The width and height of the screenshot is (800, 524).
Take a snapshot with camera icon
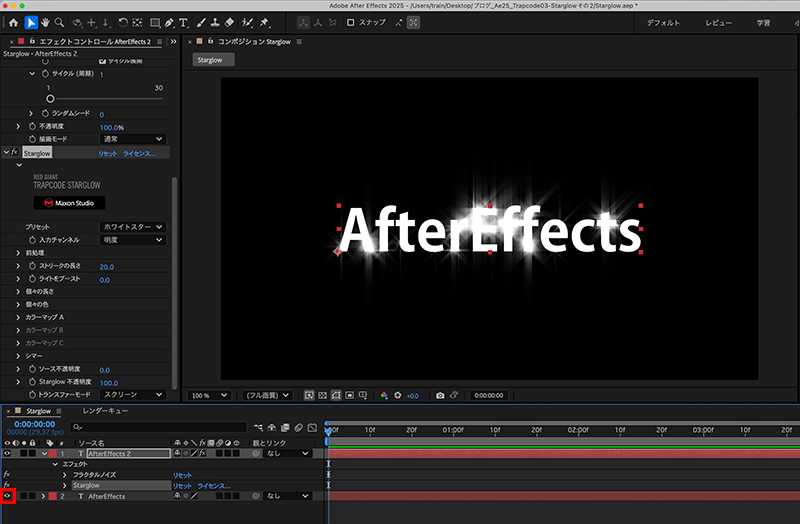click(440, 395)
